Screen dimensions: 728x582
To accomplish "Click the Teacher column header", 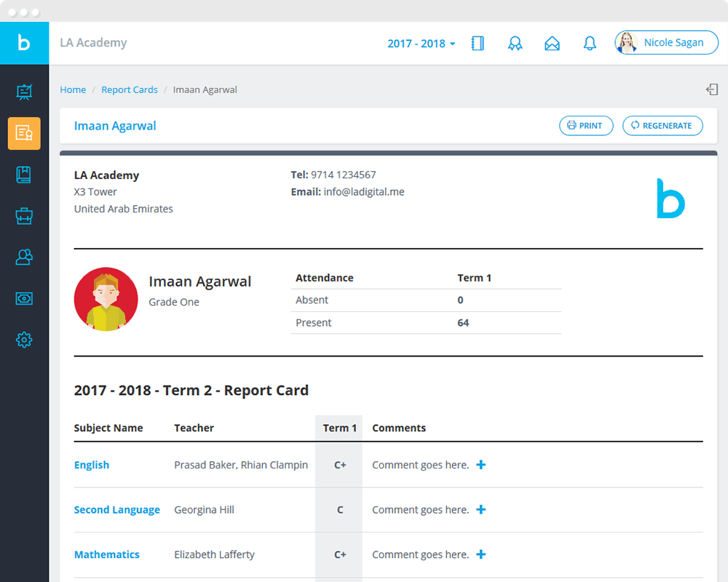I will pos(194,428).
